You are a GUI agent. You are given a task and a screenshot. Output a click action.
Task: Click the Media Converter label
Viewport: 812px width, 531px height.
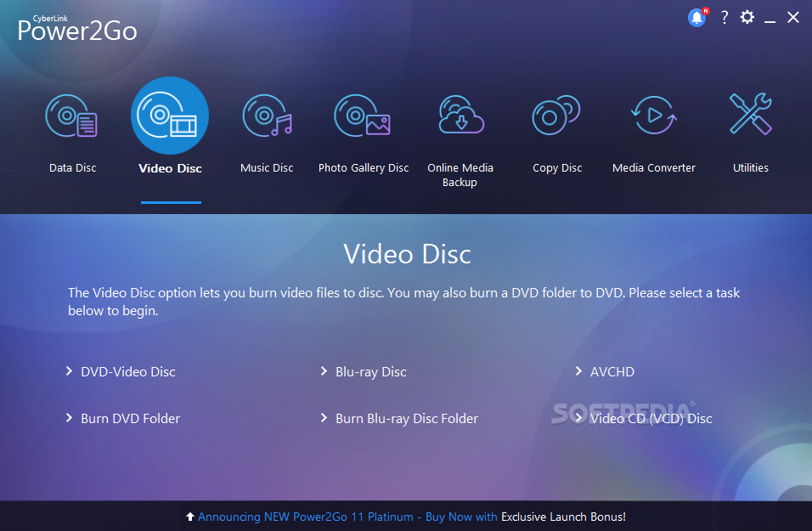tap(653, 168)
